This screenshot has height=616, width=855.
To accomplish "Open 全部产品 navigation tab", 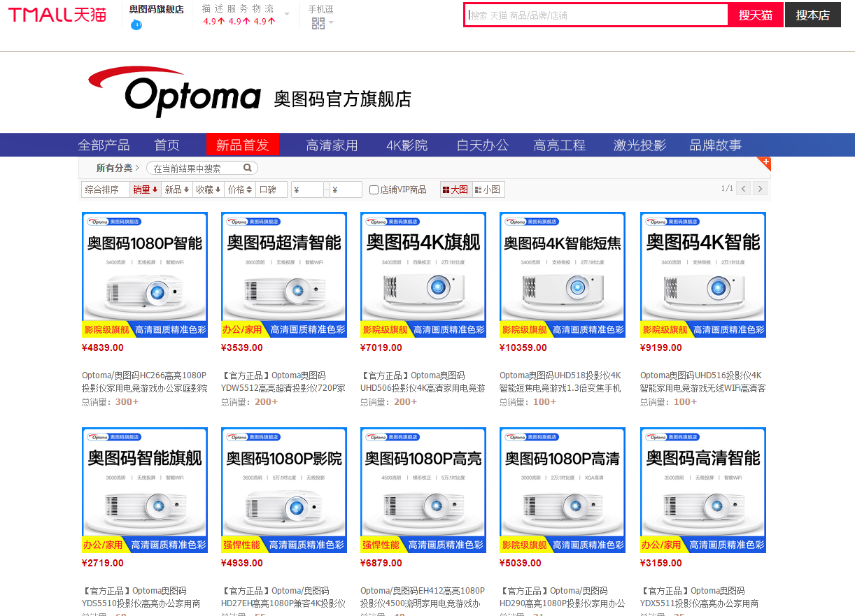I will [x=104, y=145].
